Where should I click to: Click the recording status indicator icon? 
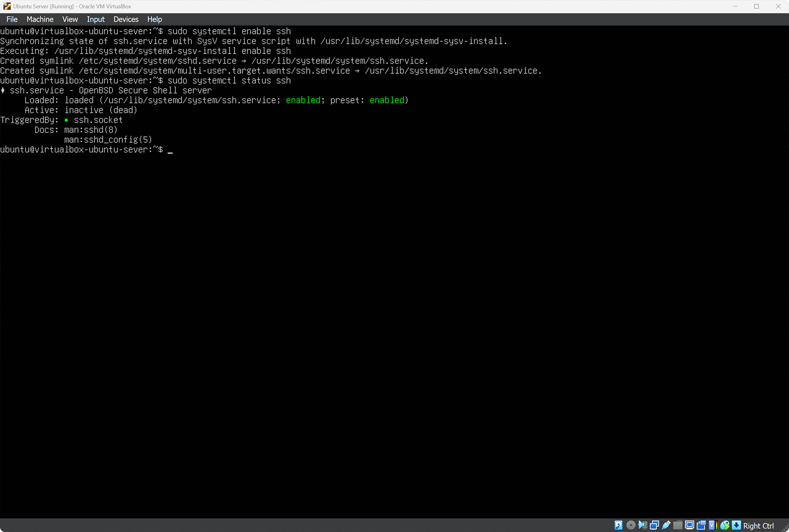(x=701, y=525)
